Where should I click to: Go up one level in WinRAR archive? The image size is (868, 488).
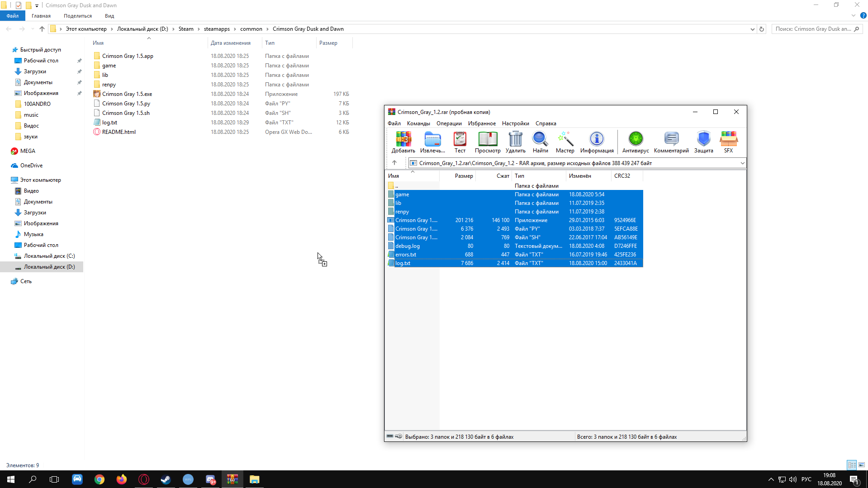click(394, 163)
